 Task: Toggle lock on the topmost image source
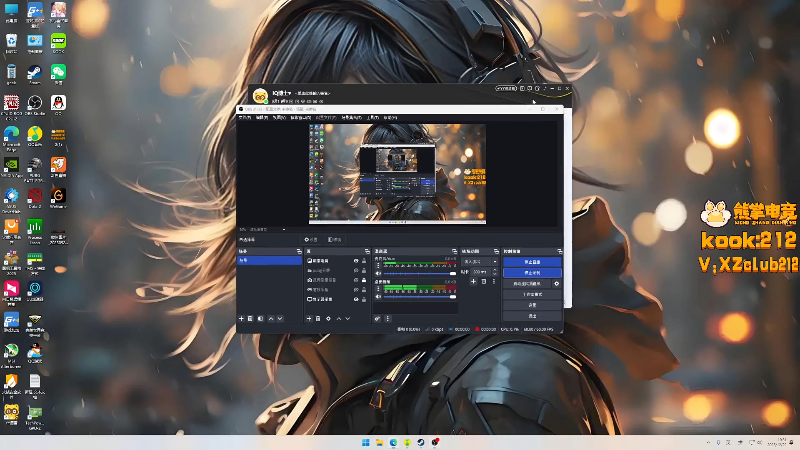point(364,261)
